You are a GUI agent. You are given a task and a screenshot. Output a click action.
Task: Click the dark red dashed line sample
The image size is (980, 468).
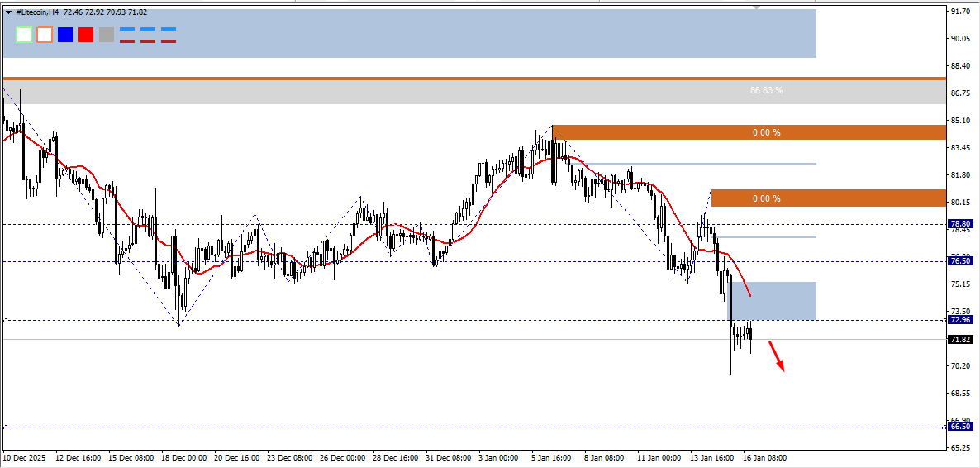[148, 41]
